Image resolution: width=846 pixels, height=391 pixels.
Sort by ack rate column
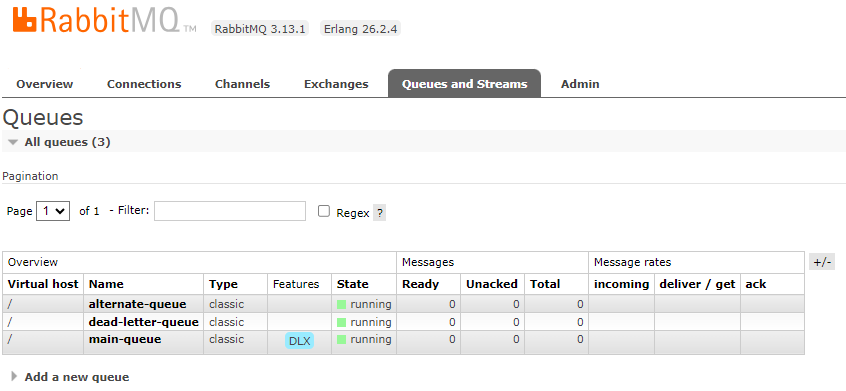coord(756,284)
